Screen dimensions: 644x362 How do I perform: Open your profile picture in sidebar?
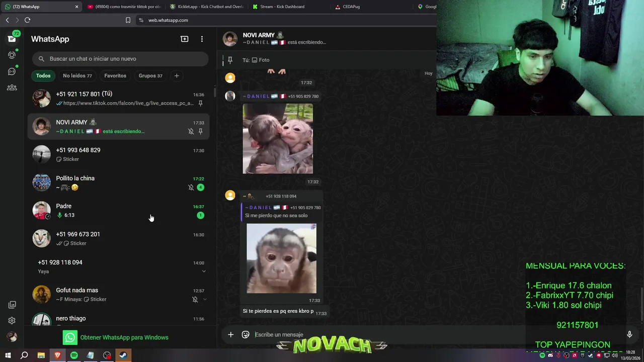pos(12,337)
